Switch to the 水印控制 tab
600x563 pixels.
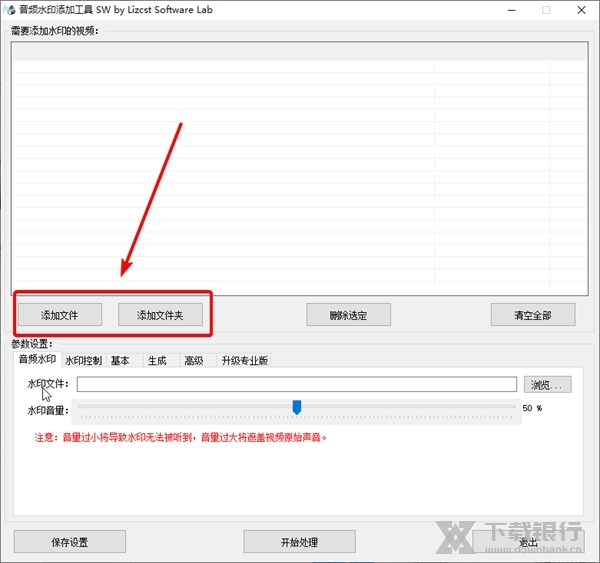[x=83, y=360]
